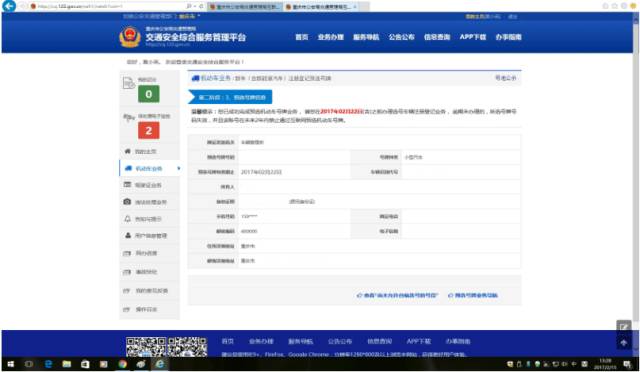Open the Store icon on the taskbar
Image resolution: width=640 pixels, height=372 pixels.
85,364
